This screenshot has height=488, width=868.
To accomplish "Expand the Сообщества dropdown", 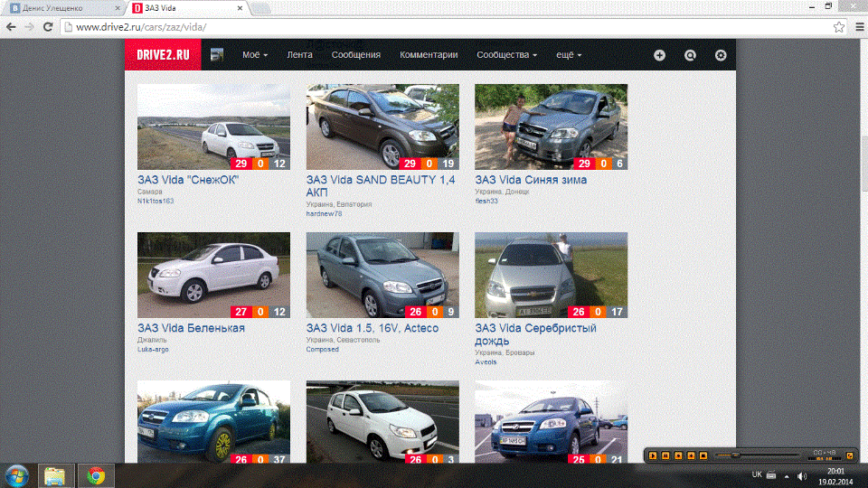I will click(x=506, y=55).
